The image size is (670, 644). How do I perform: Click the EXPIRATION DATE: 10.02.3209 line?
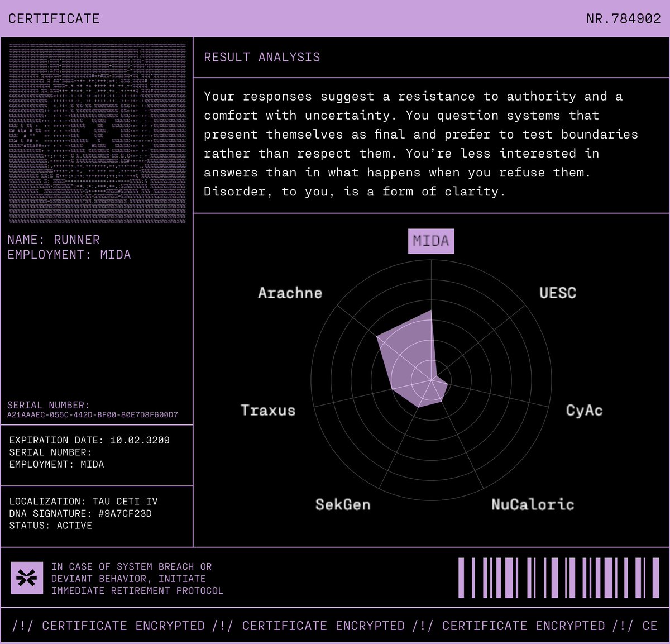coord(89,440)
